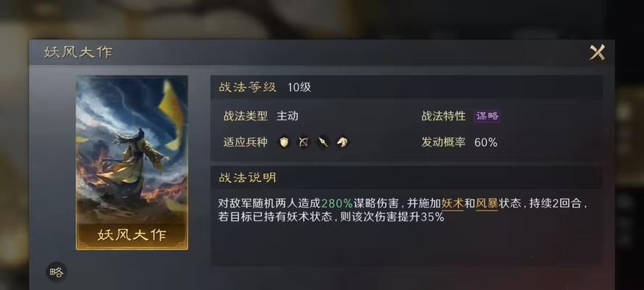
Task: Click the 妖风大作 dialog title text
Action: [x=78, y=53]
